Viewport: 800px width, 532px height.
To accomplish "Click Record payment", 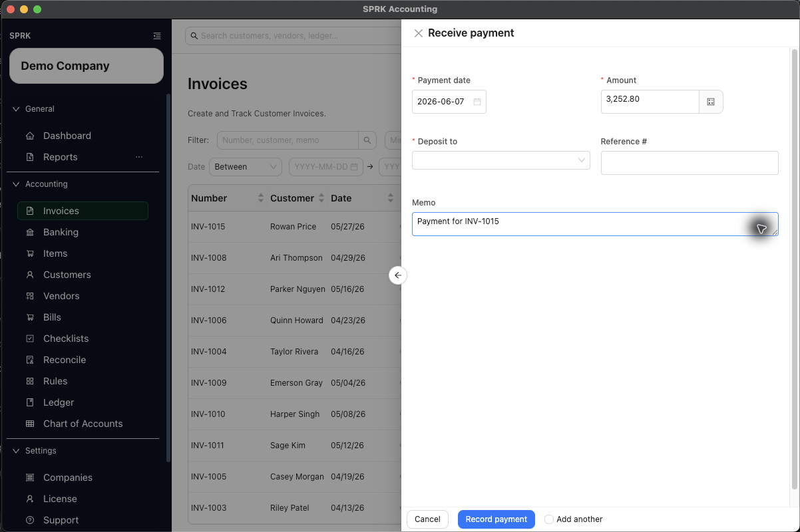I will (497, 519).
